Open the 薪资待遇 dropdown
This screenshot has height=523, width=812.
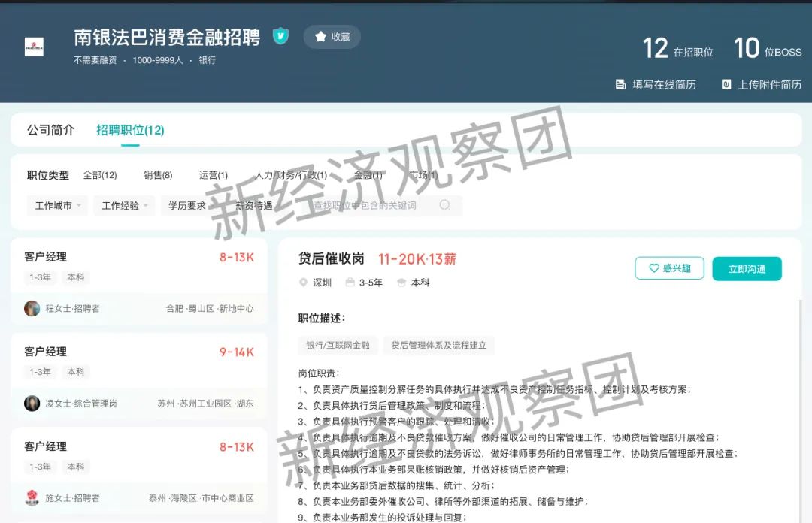click(x=258, y=206)
